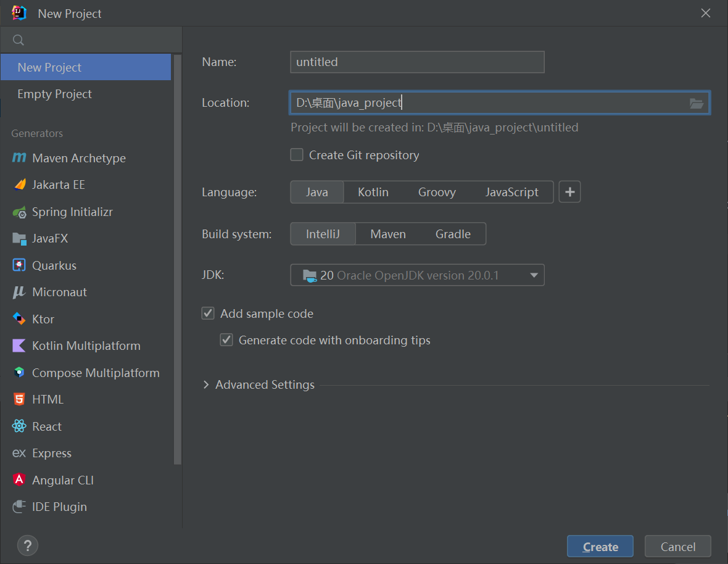
Task: Click the Kotlin Multiplatform icon
Action: point(19,346)
